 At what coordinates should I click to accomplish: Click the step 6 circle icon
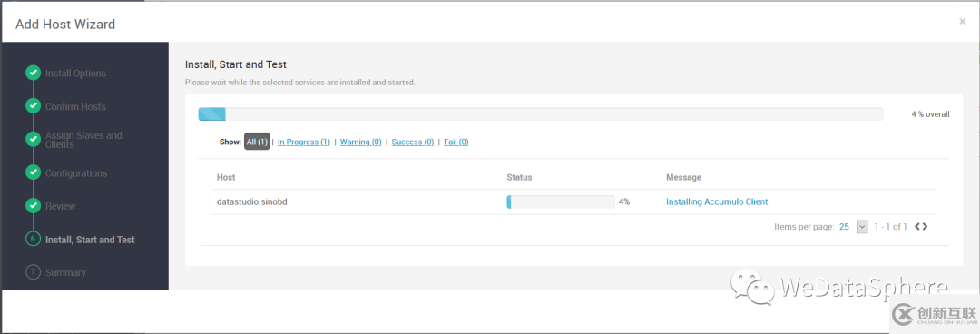34,239
